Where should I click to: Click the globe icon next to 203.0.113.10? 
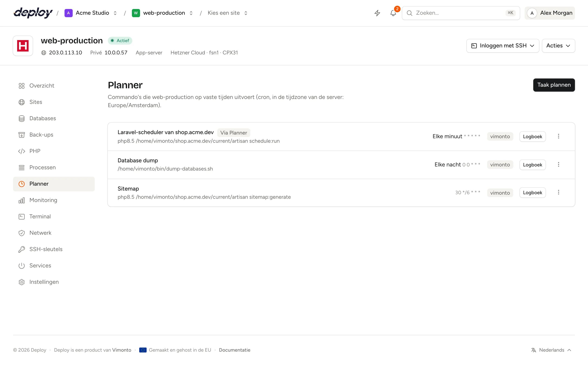pos(44,53)
